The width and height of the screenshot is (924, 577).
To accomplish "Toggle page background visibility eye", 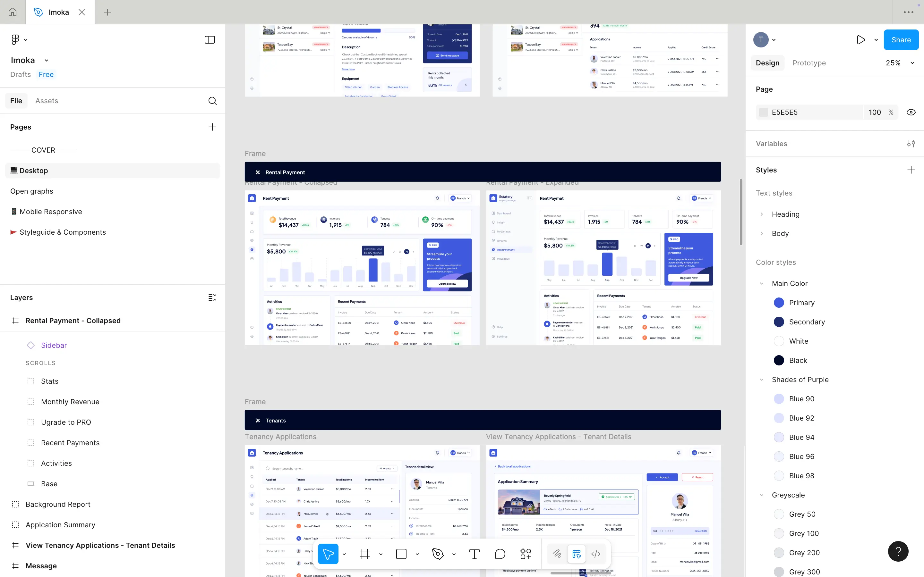I will pyautogui.click(x=911, y=112).
